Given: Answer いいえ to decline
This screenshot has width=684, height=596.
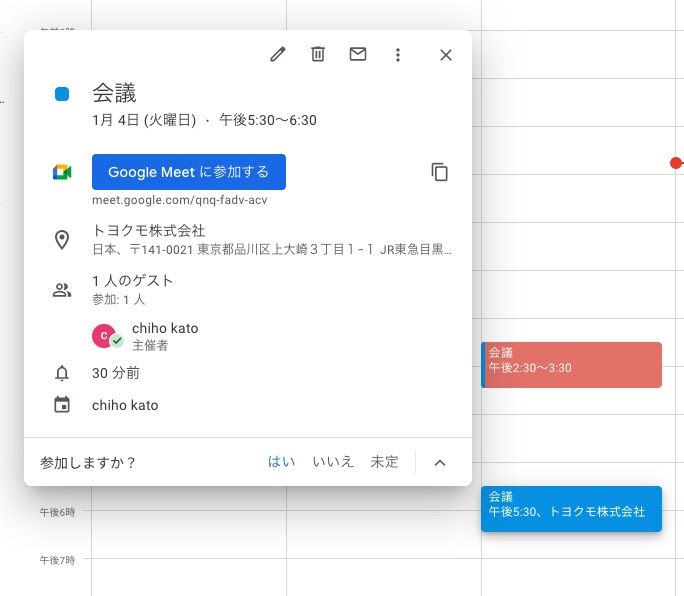Looking at the screenshot, I should coord(333,462).
